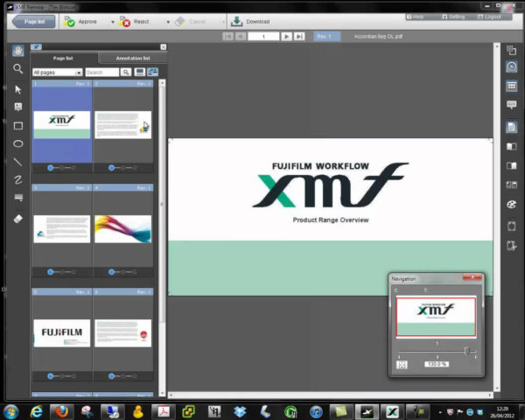Open the Windows Start button
Image resolution: width=525 pixels, height=420 pixels.
[11, 411]
